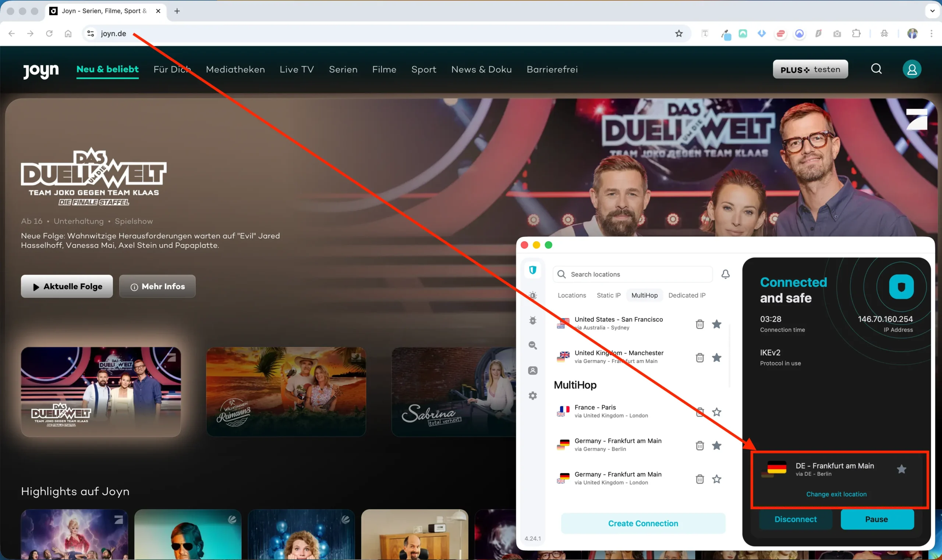
Task: Open Antivirus bug icon in sidebar
Action: (x=533, y=320)
